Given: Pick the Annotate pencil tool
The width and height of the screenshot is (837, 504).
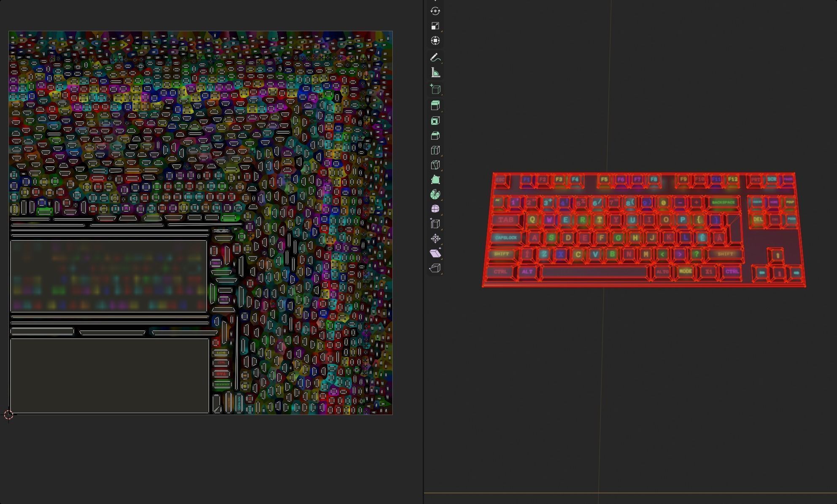Looking at the screenshot, I should click(435, 58).
